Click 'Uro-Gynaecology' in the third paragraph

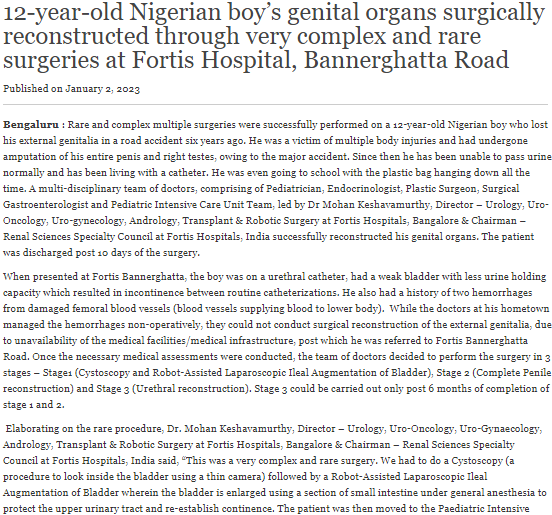click(x=499, y=428)
